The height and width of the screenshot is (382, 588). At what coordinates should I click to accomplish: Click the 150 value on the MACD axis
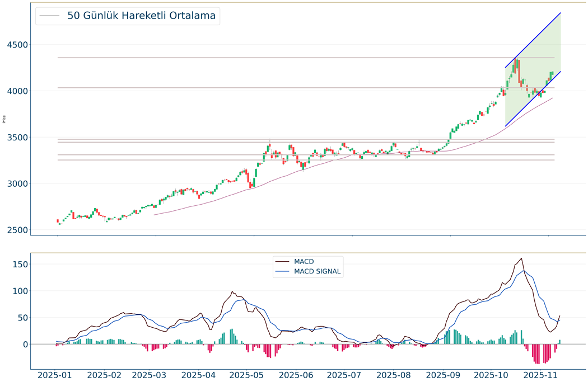tap(20, 264)
